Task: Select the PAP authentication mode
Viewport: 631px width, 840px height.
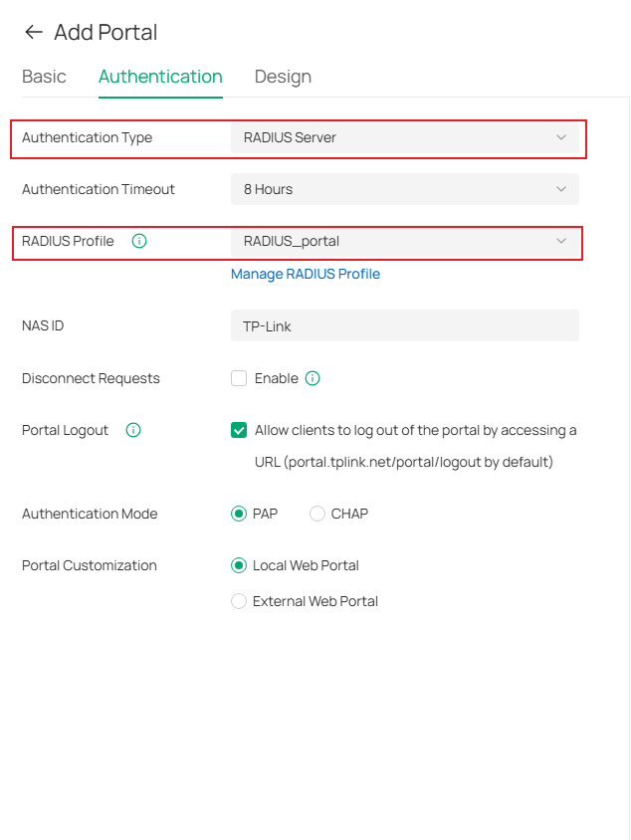Action: tap(237, 514)
